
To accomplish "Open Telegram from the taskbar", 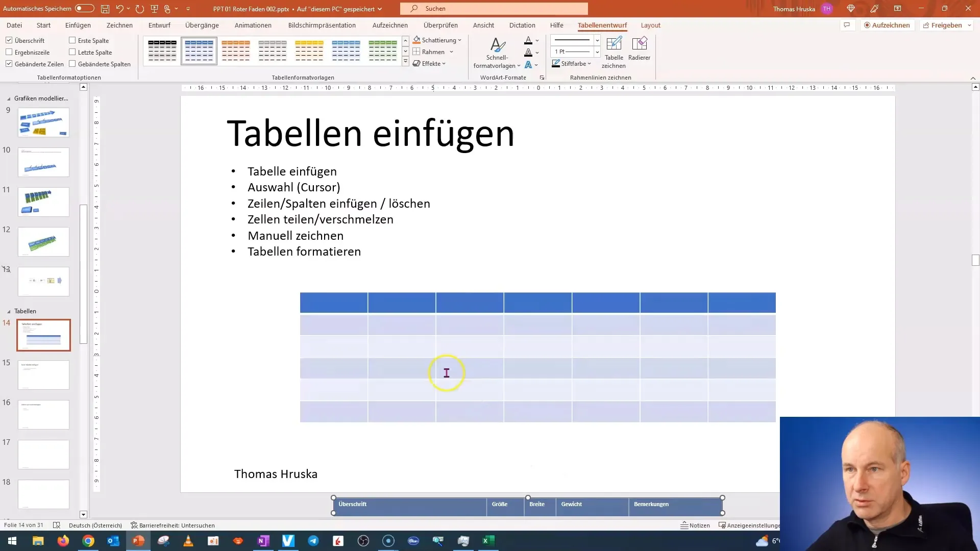I will [313, 541].
